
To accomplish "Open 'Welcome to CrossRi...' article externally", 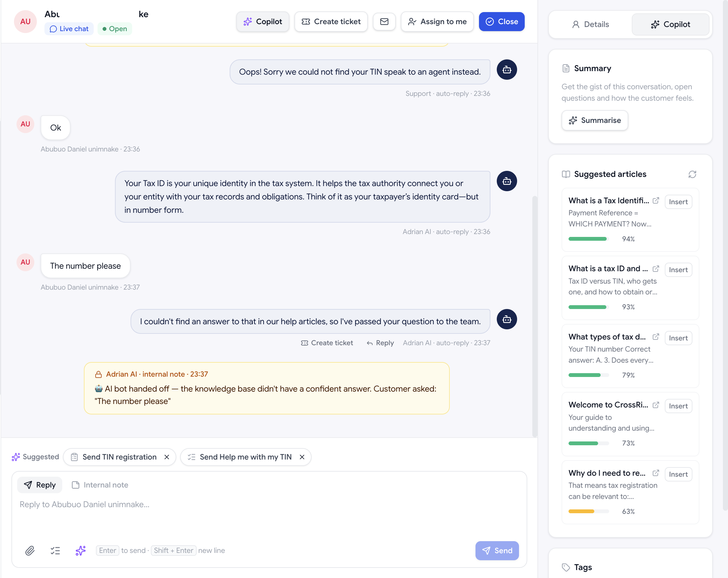I will (656, 405).
